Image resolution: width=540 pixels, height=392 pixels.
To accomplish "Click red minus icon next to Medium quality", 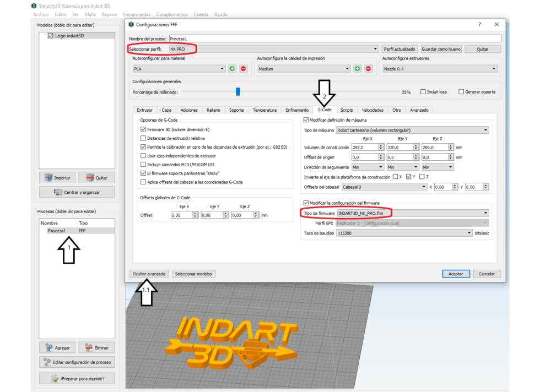I will point(368,69).
